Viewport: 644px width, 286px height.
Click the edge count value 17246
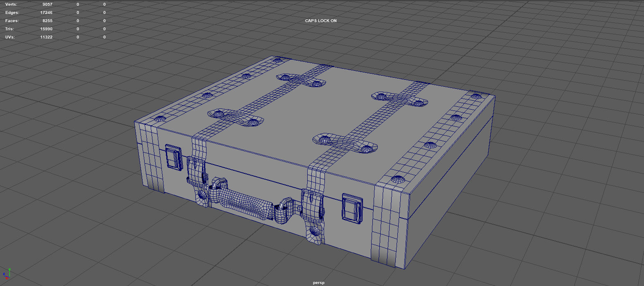(46, 13)
